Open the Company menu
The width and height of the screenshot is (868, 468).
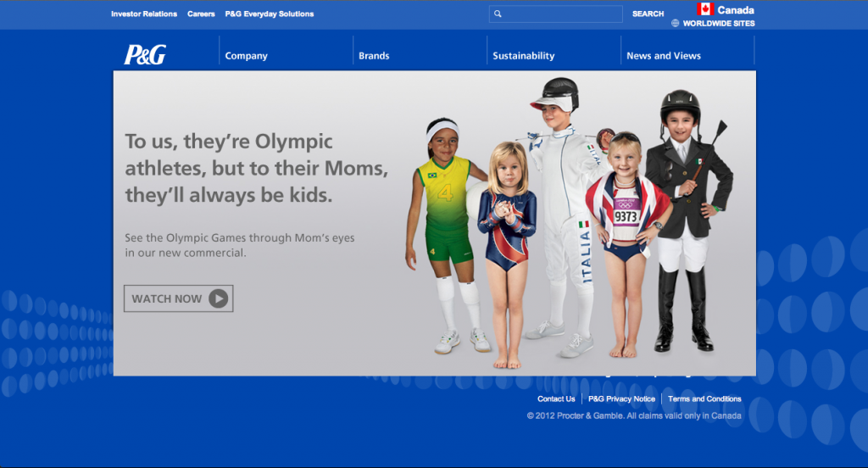point(247,55)
